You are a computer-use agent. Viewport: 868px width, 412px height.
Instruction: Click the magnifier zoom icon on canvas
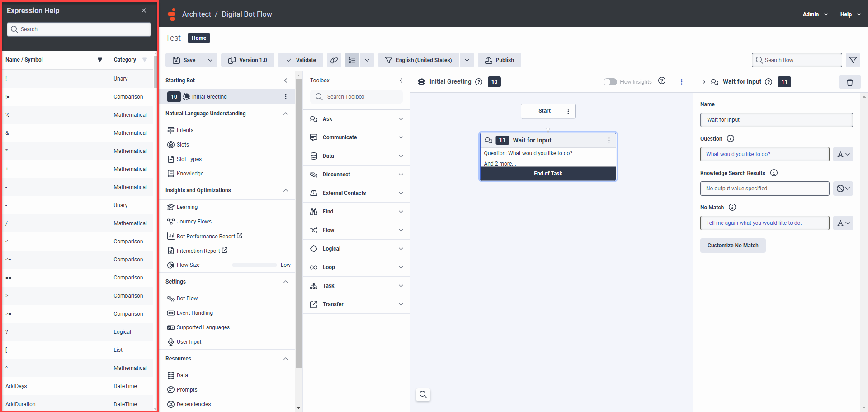(x=423, y=394)
